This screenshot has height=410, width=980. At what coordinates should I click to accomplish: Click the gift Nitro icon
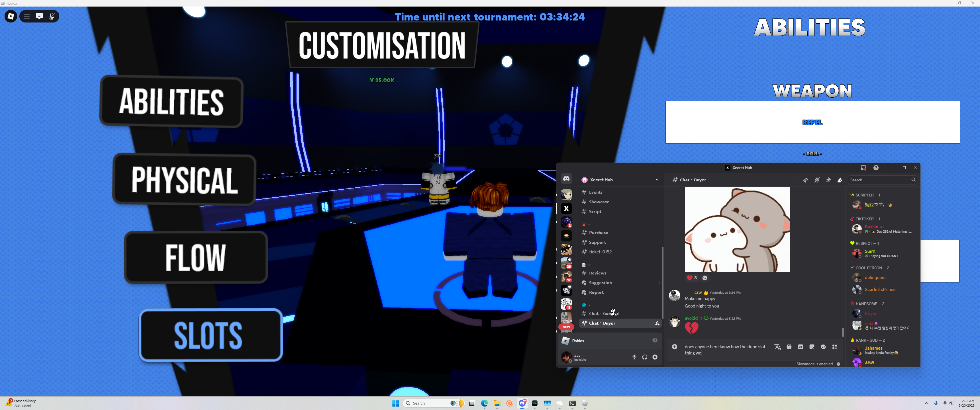789,347
